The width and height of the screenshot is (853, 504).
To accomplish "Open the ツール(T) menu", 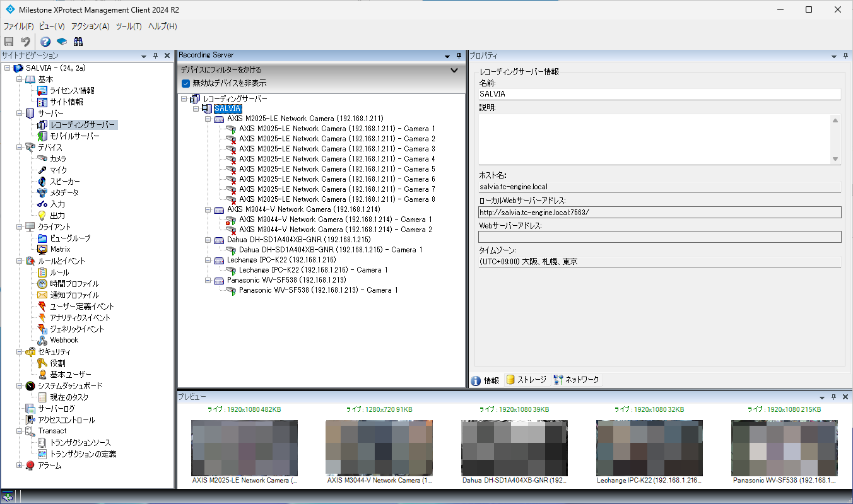I will tap(129, 26).
